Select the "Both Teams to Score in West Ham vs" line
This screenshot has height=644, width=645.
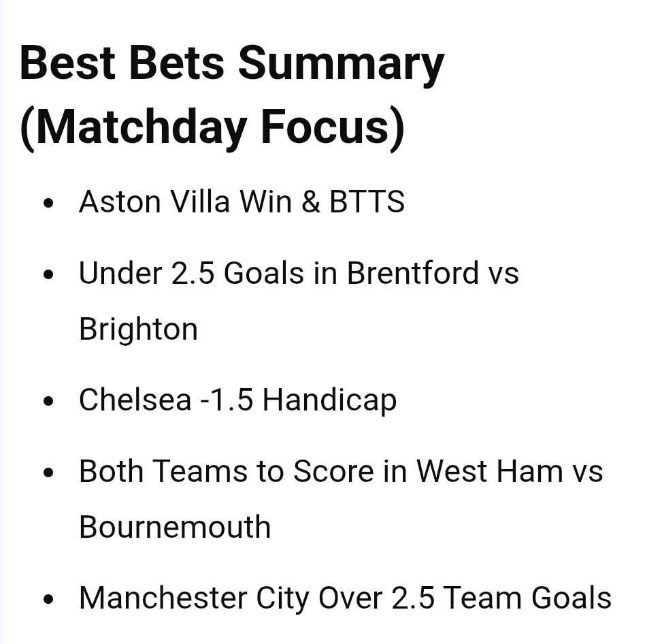pos(341,471)
